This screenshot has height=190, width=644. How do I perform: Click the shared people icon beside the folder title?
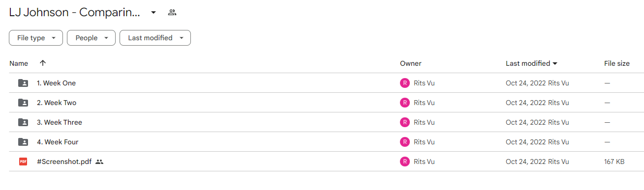pyautogui.click(x=172, y=12)
